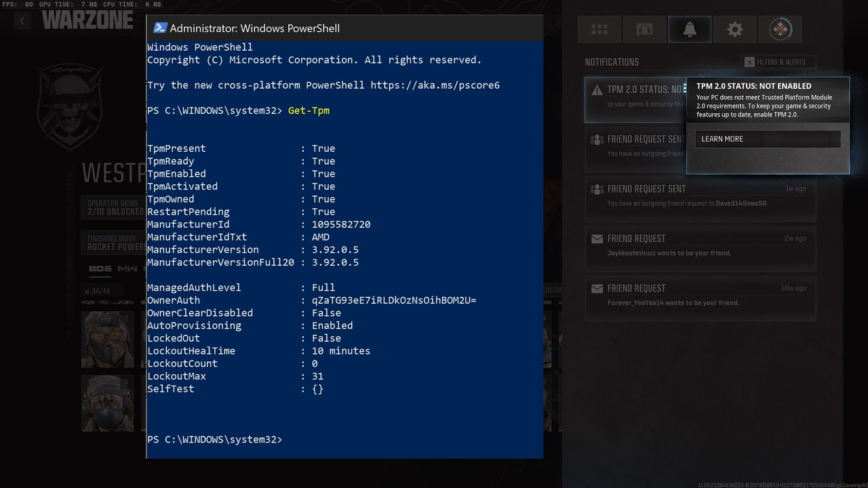Click the ManufacturerId value 1095582720

click(341, 224)
